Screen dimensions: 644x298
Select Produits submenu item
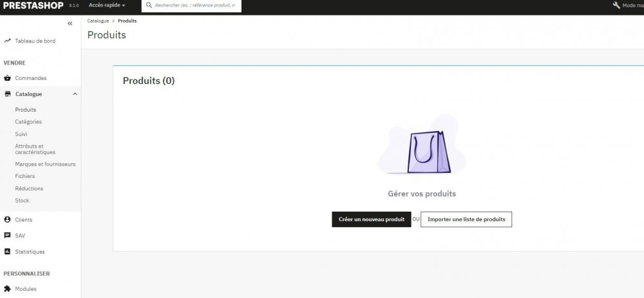pos(26,110)
